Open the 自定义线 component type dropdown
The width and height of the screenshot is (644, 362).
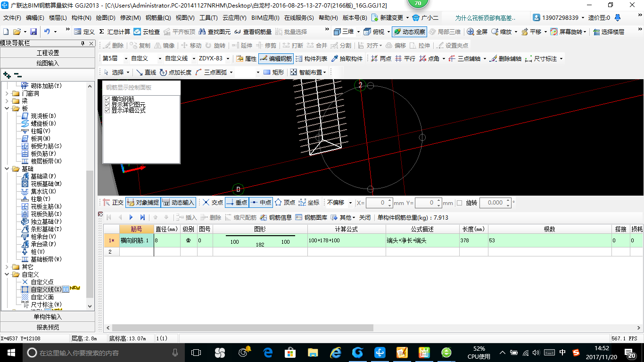tap(194, 59)
